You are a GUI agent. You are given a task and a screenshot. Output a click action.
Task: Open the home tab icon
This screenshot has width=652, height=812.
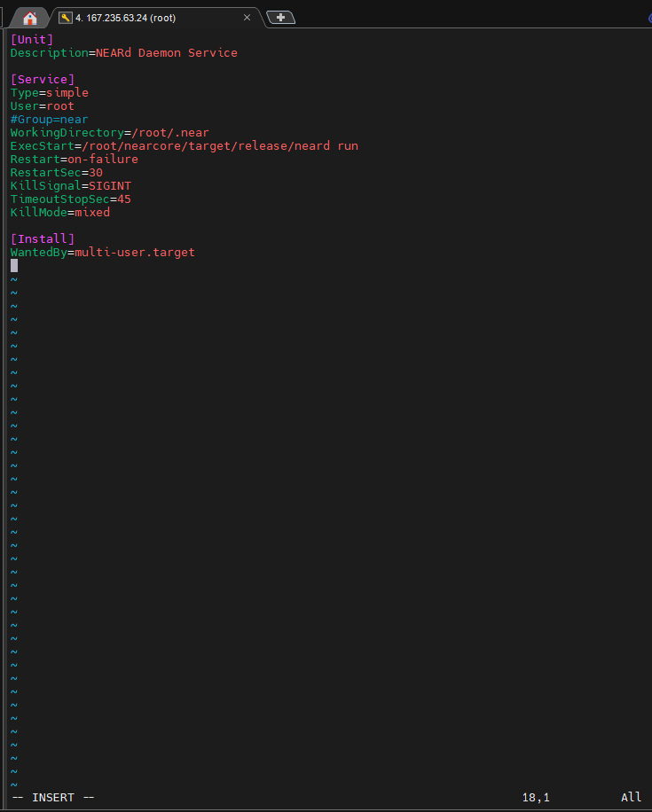point(30,18)
